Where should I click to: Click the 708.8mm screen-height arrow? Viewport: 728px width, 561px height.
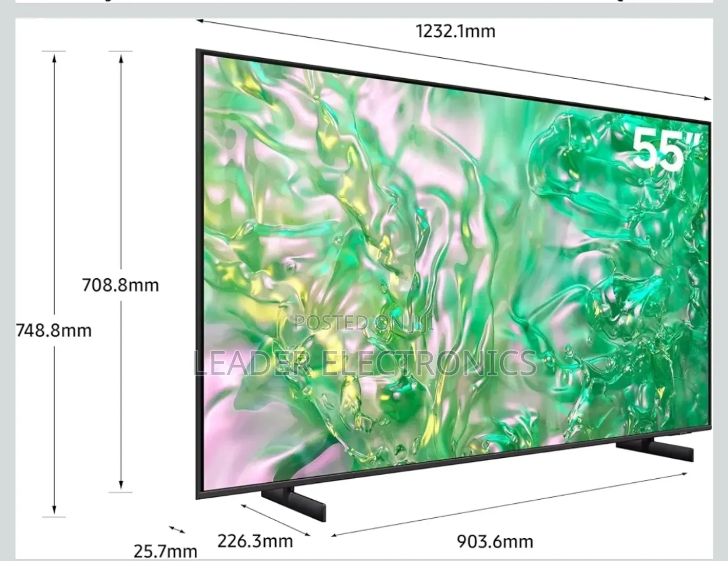[x=121, y=273]
